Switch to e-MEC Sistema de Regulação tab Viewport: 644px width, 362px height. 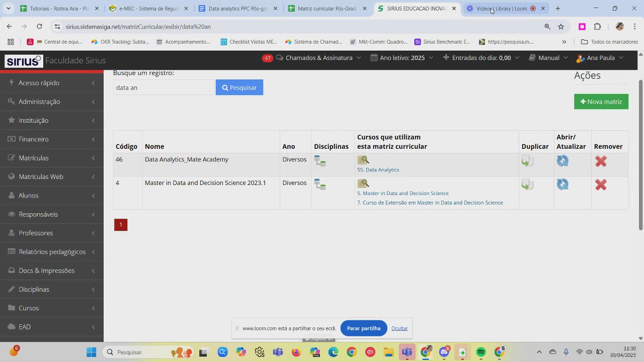(x=148, y=9)
